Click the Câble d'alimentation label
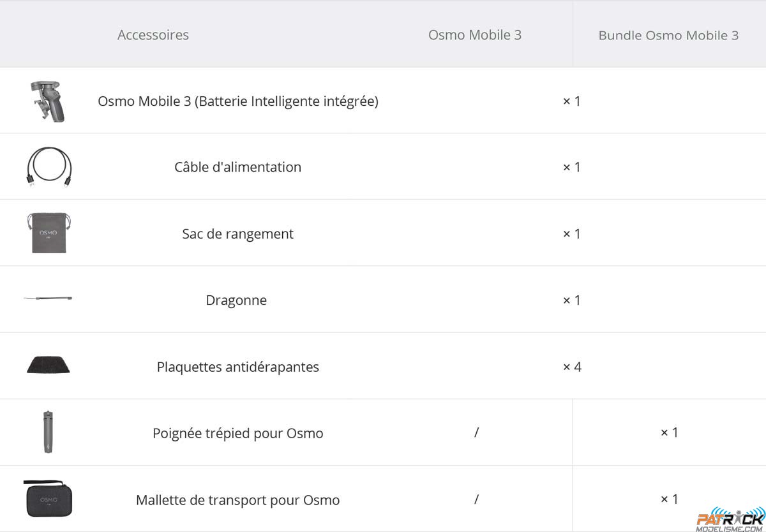This screenshot has width=766, height=532. click(x=238, y=167)
